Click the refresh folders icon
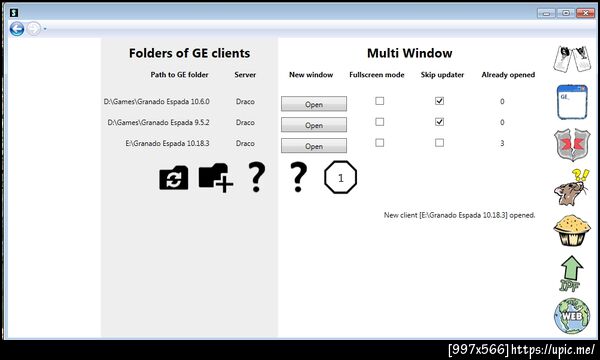The image size is (600, 360). tap(174, 178)
